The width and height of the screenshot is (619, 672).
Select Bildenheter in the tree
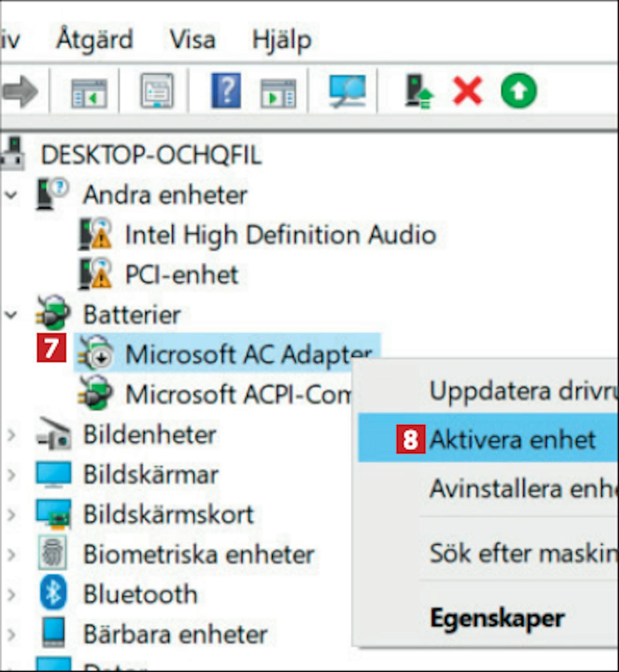point(150,435)
